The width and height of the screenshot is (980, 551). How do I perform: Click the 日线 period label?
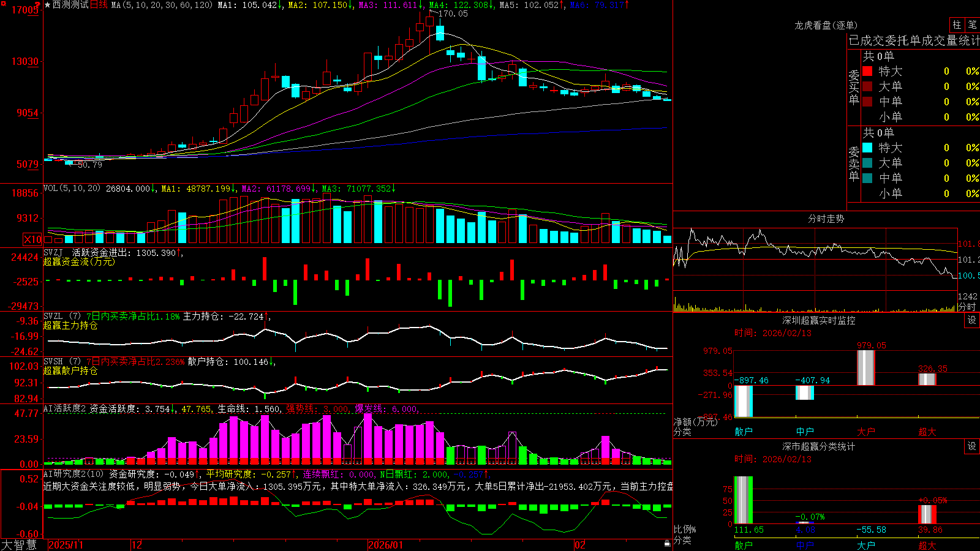pyautogui.click(x=99, y=5)
